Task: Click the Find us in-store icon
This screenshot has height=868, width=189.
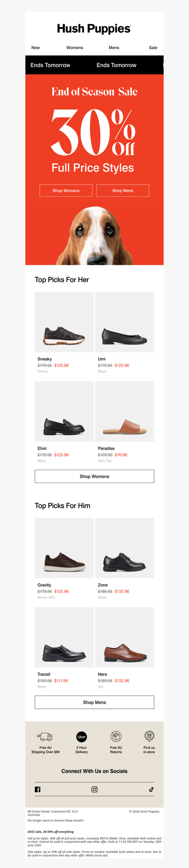Action: (149, 736)
